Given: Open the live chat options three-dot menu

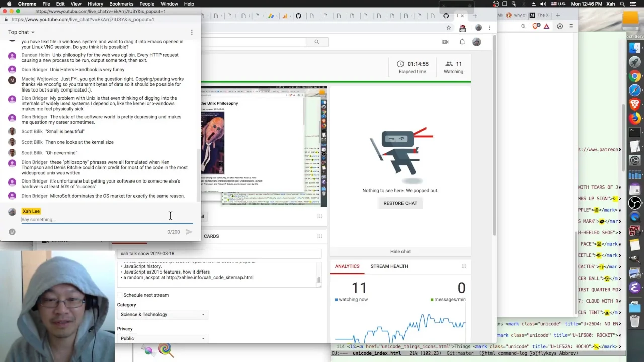Looking at the screenshot, I should pyautogui.click(x=192, y=32).
